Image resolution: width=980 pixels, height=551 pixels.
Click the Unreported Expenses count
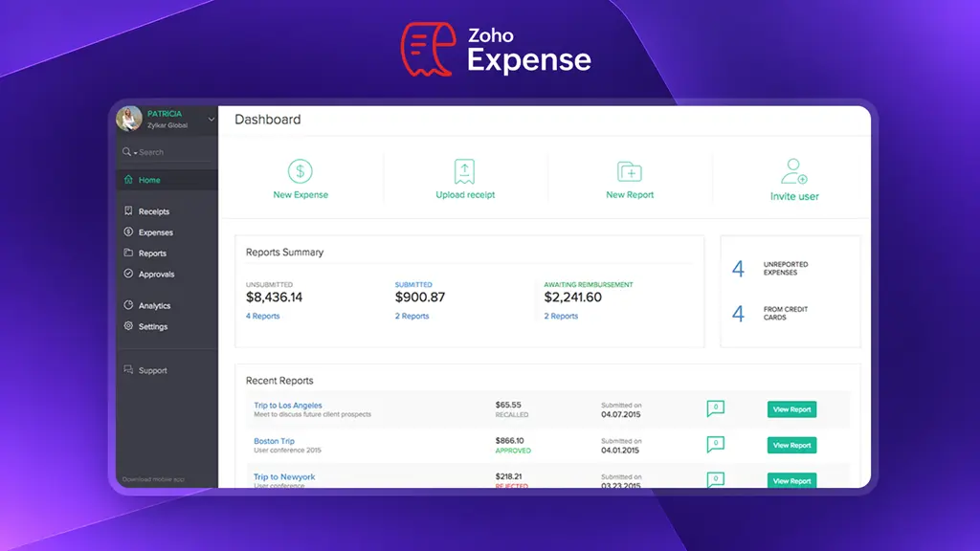pos(738,269)
